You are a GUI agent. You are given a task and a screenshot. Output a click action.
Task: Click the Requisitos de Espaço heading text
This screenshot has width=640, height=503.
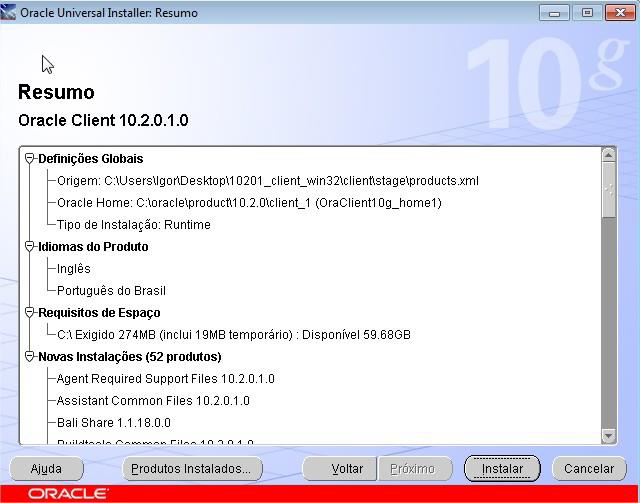click(x=99, y=313)
